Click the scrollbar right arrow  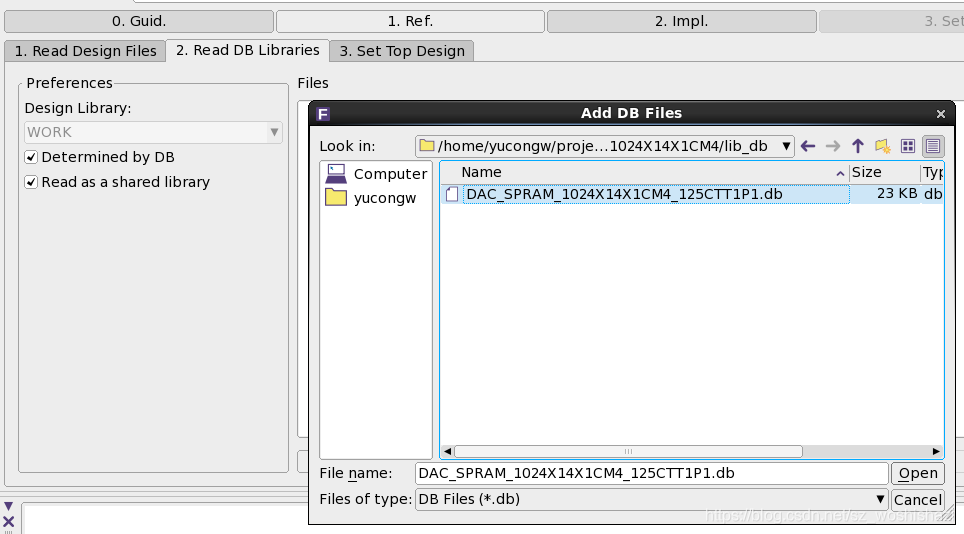click(936, 452)
